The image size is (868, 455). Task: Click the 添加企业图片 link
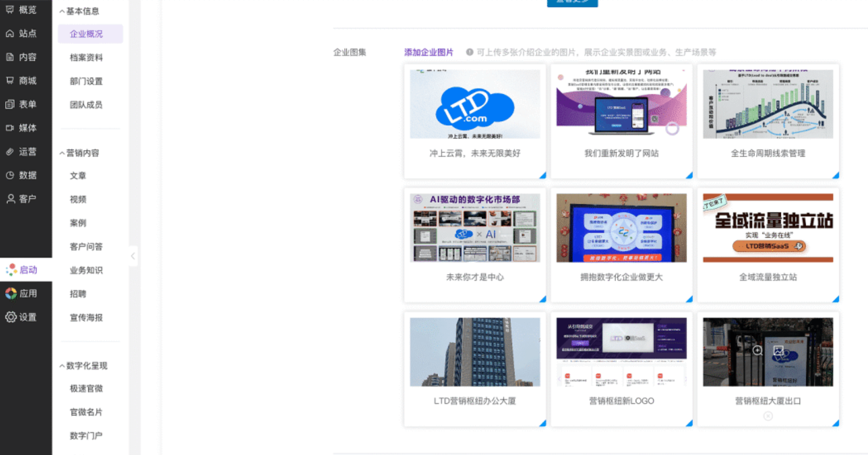[x=428, y=52]
